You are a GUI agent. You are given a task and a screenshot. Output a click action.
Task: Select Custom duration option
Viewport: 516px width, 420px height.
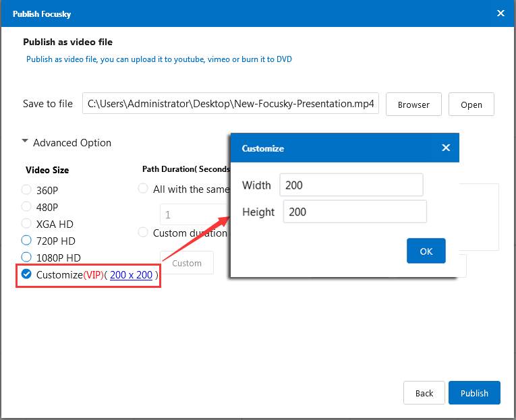tap(143, 232)
